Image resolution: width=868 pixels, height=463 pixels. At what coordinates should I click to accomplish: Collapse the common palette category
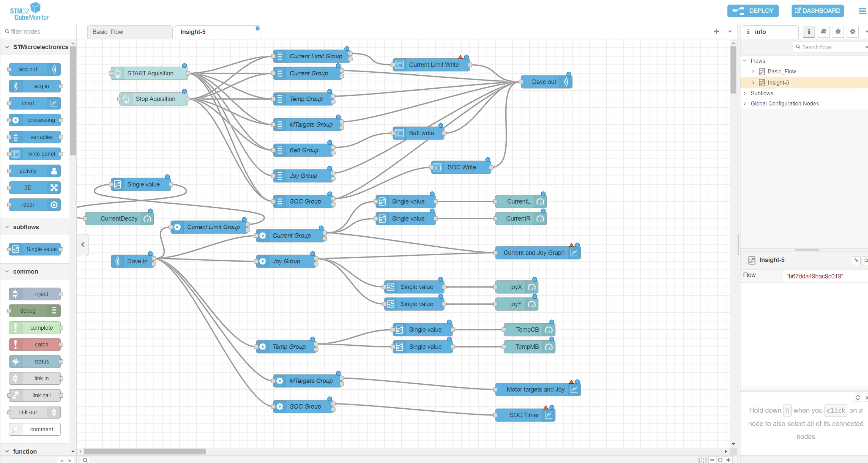point(35,272)
